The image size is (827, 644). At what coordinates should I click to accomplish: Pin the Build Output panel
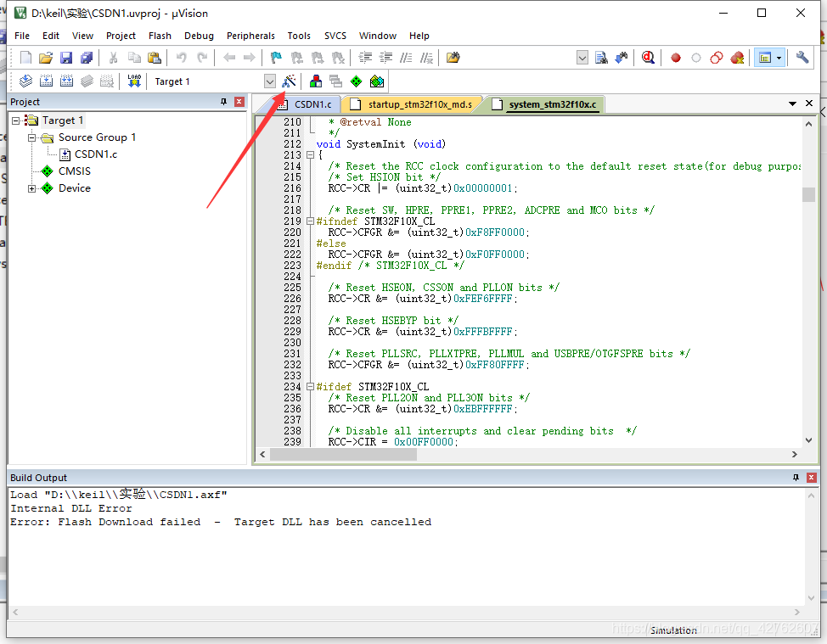coord(796,478)
